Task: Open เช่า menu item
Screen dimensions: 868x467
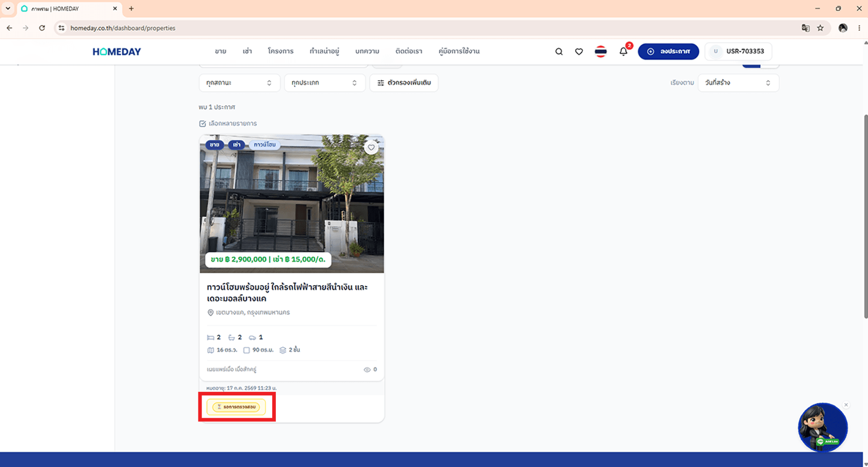Action: [x=247, y=51]
